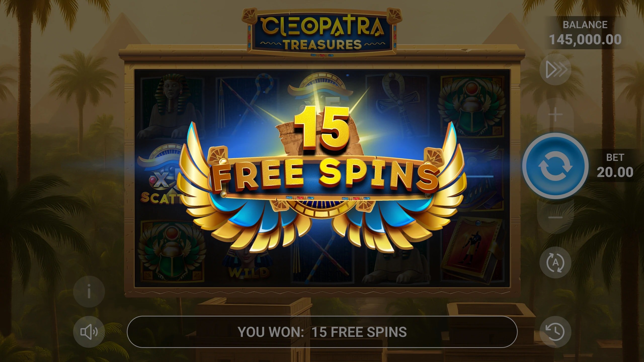Toggle autoplay mode
Screen dimensions: 644x362
tap(555, 263)
